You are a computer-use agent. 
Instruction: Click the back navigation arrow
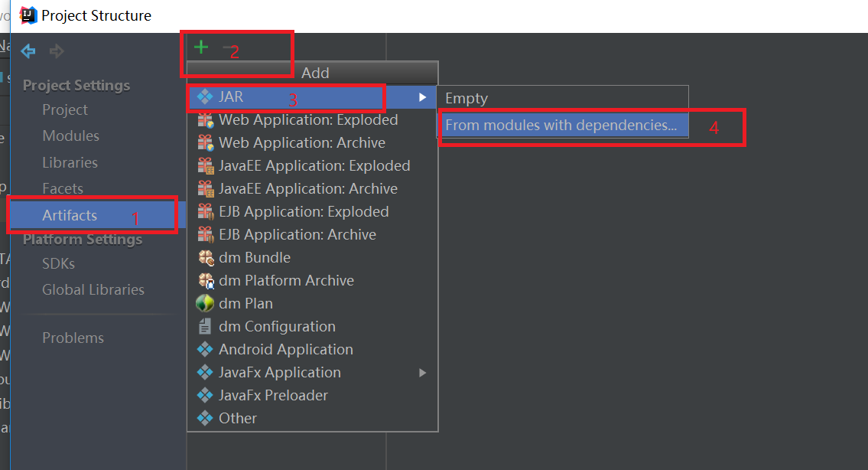pos(28,51)
